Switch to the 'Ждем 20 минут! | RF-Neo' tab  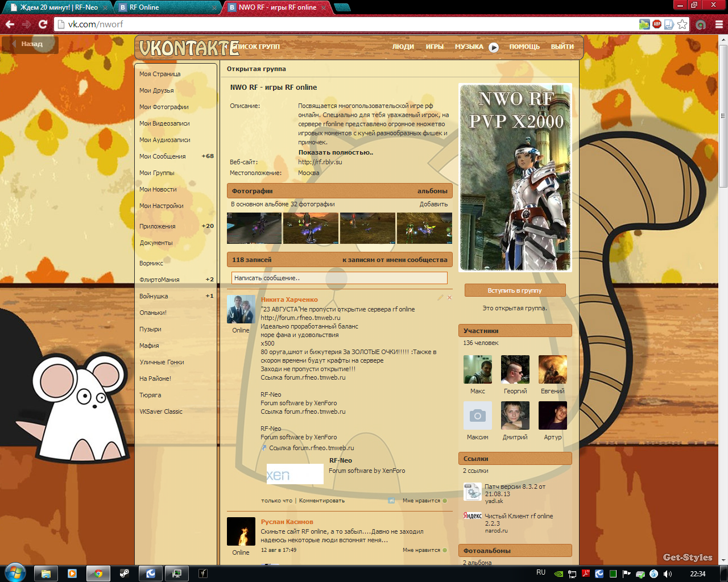coord(59,7)
